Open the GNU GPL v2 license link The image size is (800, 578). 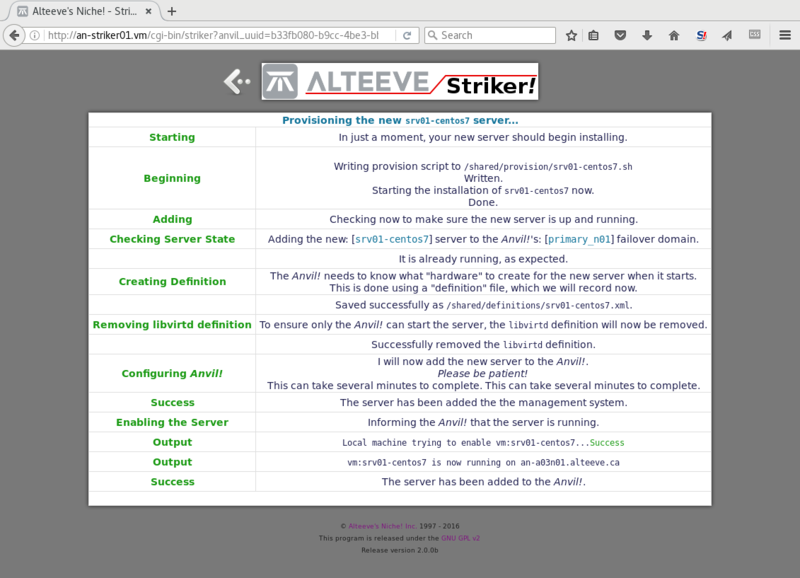[x=460, y=538]
